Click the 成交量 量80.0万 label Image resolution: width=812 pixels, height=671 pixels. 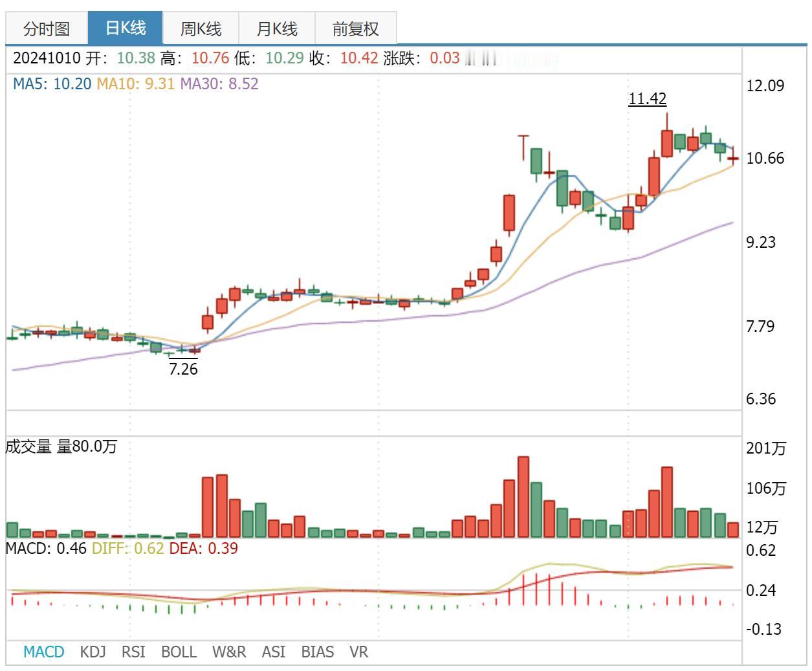click(x=61, y=446)
